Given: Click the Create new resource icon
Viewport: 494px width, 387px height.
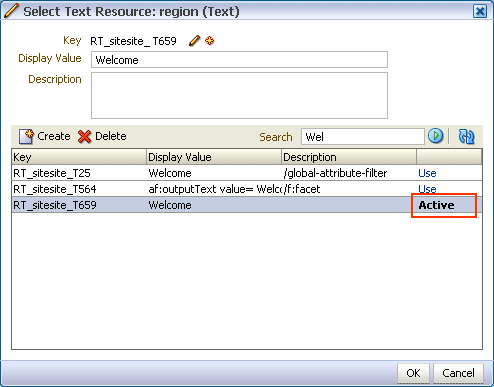Looking at the screenshot, I should point(26,136).
